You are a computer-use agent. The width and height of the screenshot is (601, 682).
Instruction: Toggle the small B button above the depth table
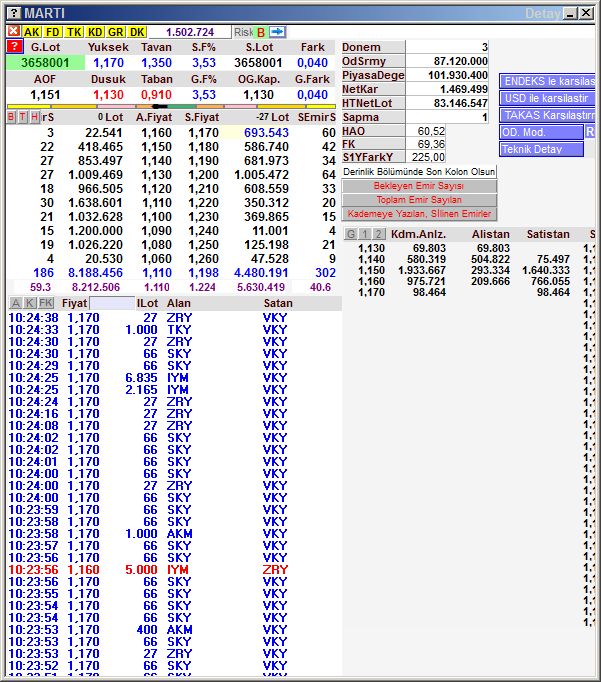coord(11,117)
